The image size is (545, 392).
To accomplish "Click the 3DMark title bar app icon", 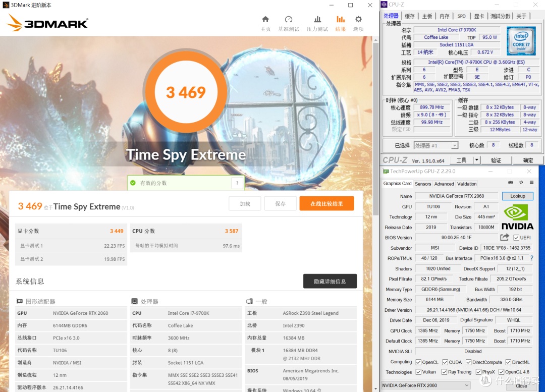I will [6, 5].
